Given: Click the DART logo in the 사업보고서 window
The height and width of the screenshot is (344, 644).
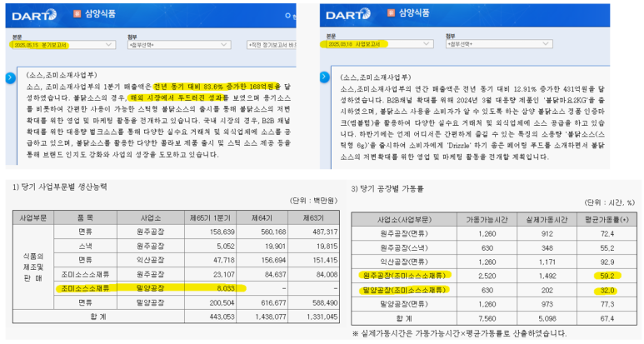Looking at the screenshot, I should [x=348, y=14].
